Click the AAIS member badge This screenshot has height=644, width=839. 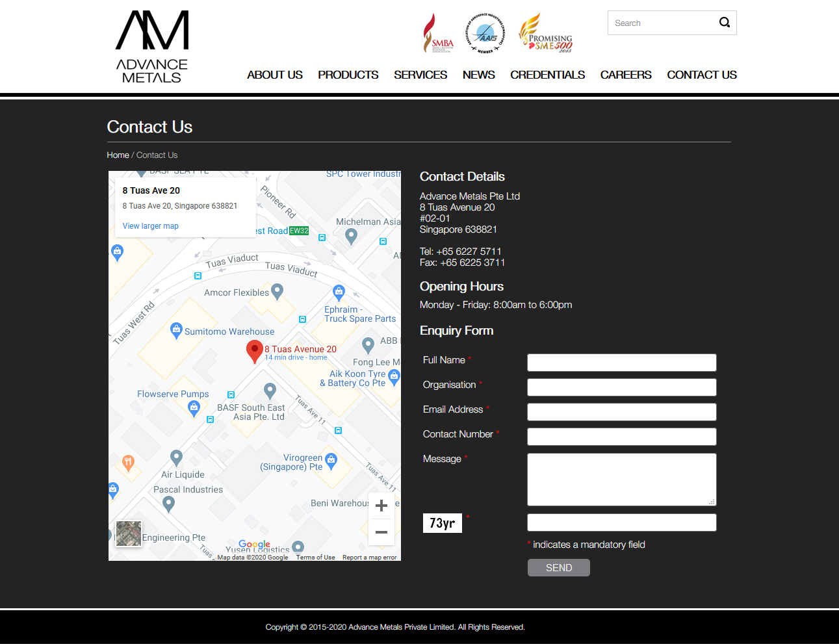coord(485,33)
